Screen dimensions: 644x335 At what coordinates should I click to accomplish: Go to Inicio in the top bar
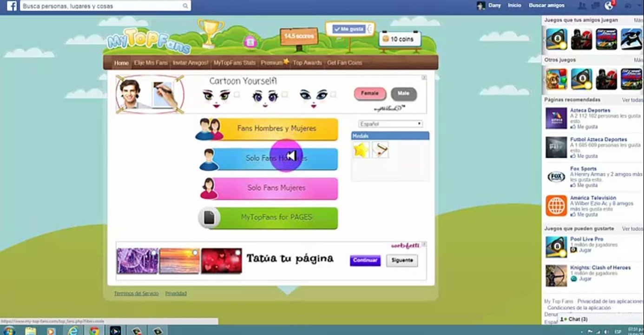tap(514, 6)
